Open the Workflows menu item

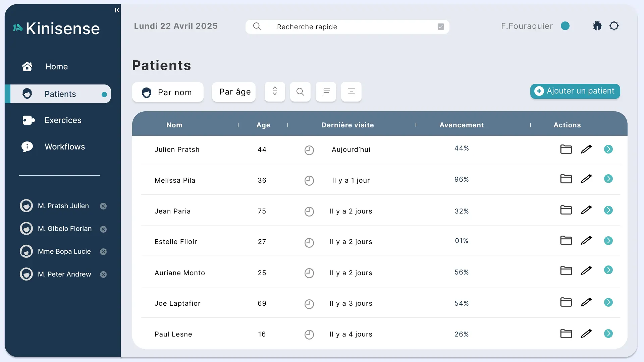[64, 147]
